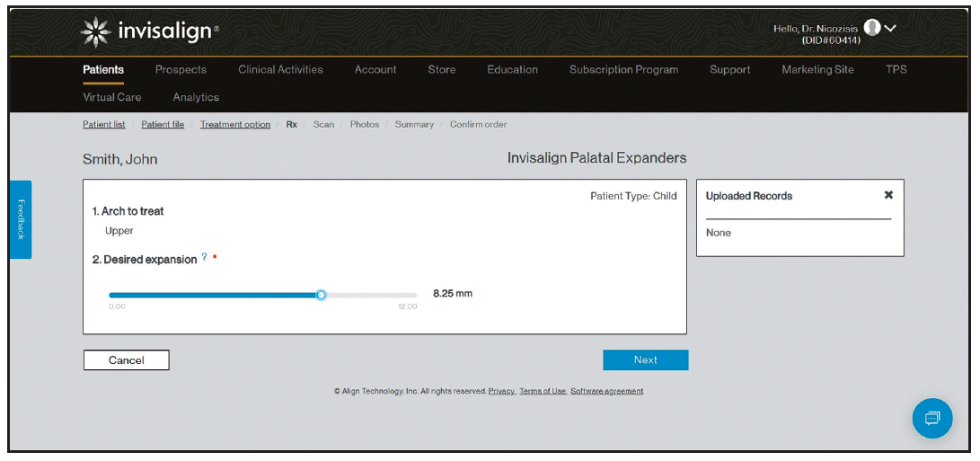Click the Scan breadcrumb step
The height and width of the screenshot is (461, 980).
click(323, 125)
